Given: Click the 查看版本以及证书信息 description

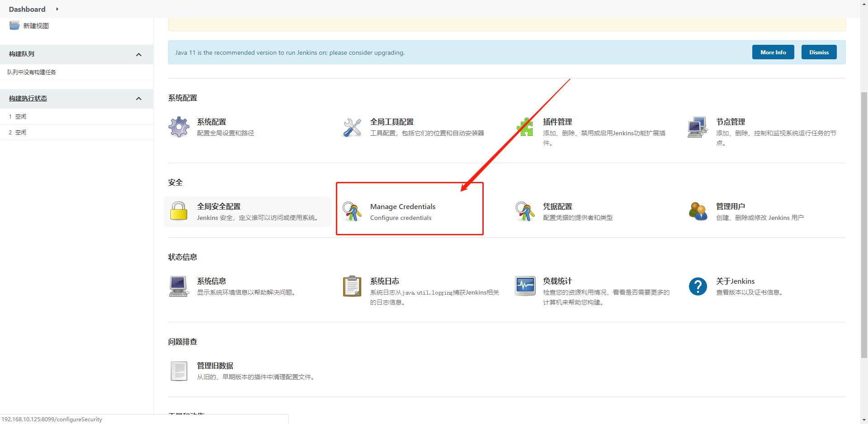Looking at the screenshot, I should [750, 292].
